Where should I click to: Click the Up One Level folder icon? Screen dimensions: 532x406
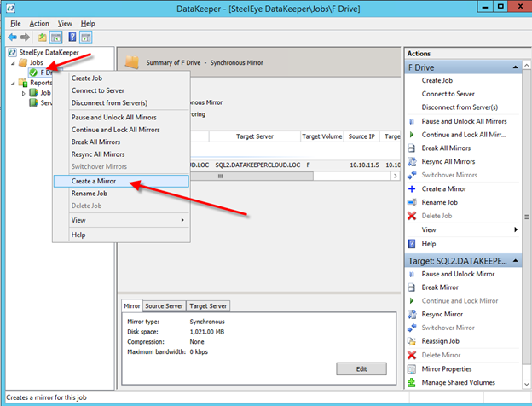coord(42,38)
